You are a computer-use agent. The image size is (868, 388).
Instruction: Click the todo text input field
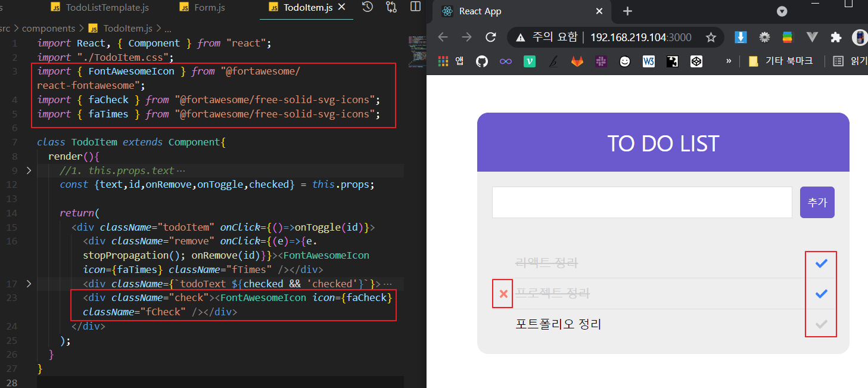(642, 203)
